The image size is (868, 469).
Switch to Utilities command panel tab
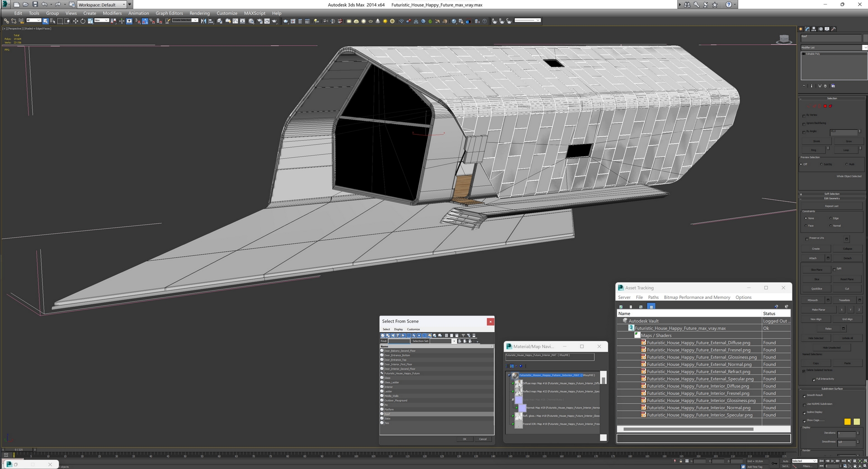point(834,29)
